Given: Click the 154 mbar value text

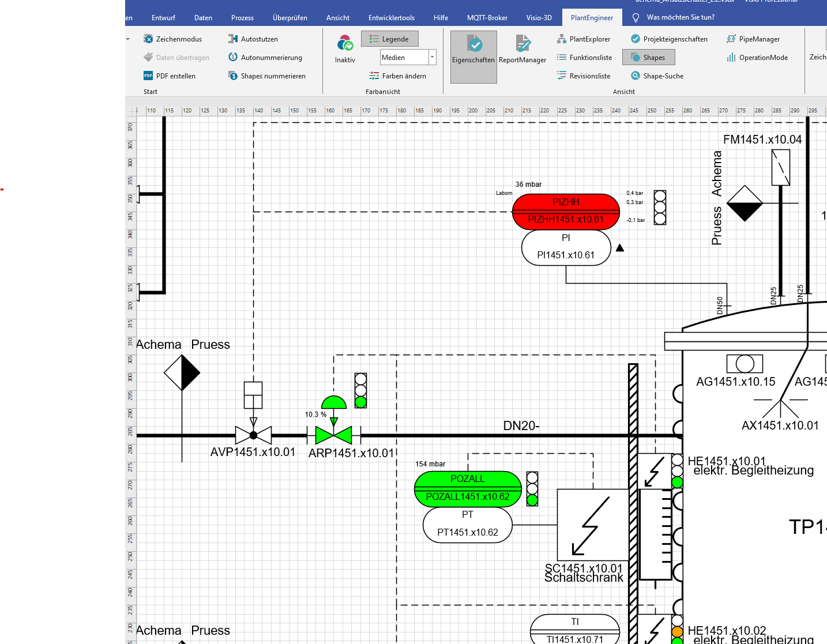Looking at the screenshot, I should pos(430,464).
